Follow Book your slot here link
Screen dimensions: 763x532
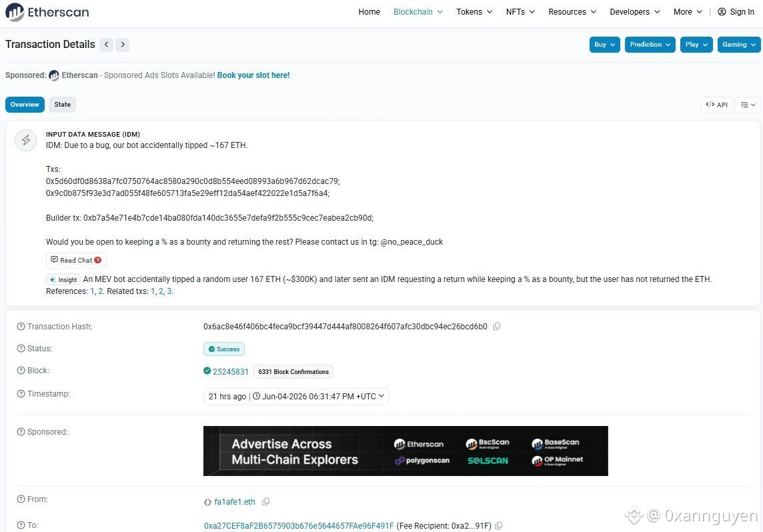253,75
